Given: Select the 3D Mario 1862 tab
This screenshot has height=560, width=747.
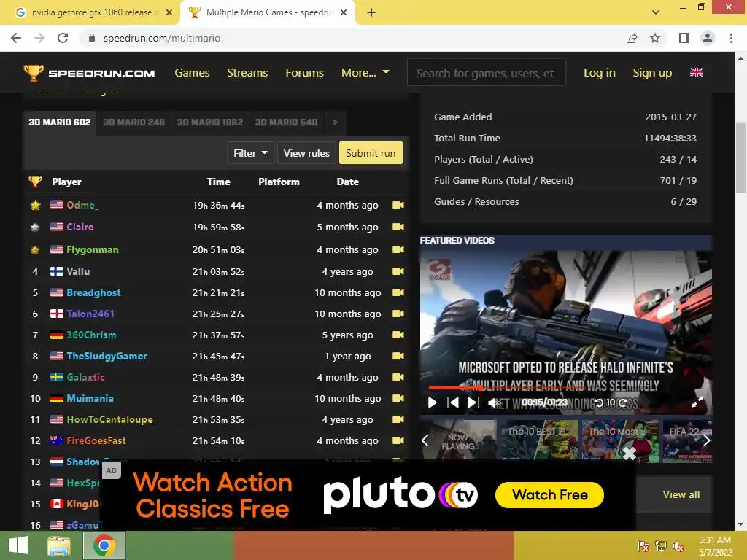Looking at the screenshot, I should [209, 122].
